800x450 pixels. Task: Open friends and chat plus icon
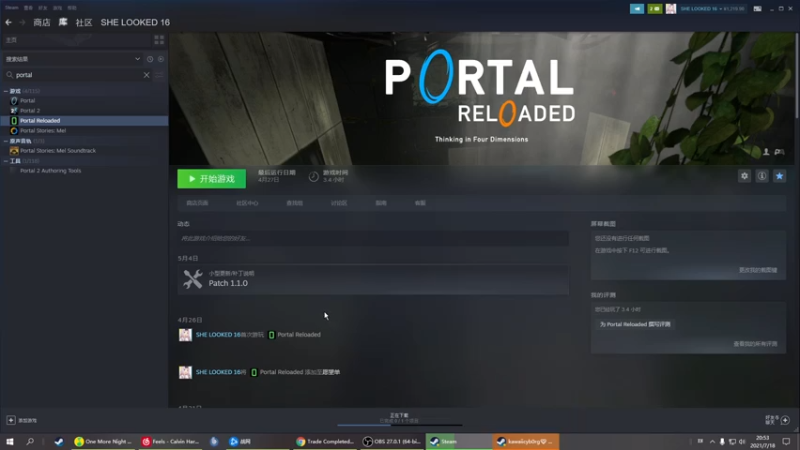(x=785, y=420)
